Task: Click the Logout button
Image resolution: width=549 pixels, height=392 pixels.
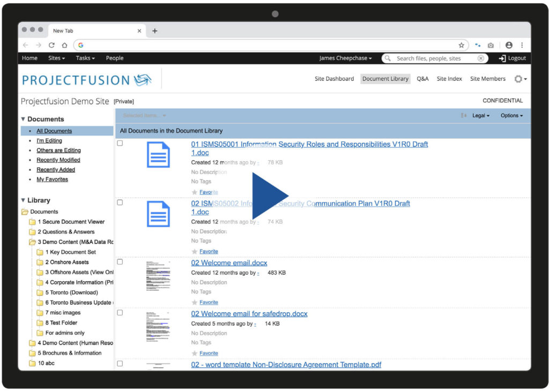Action: click(512, 58)
